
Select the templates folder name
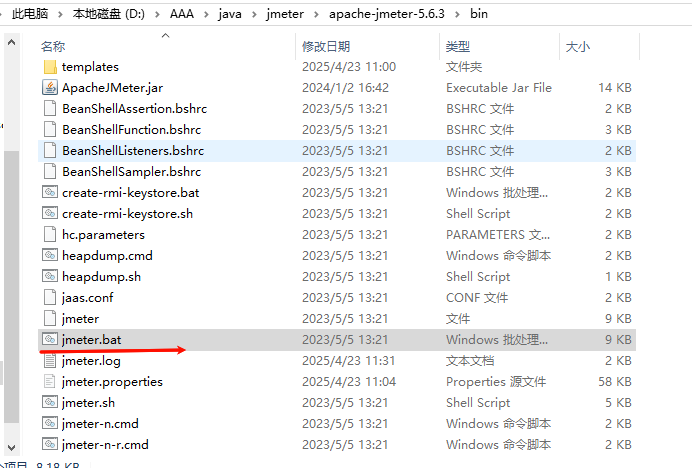pos(90,67)
